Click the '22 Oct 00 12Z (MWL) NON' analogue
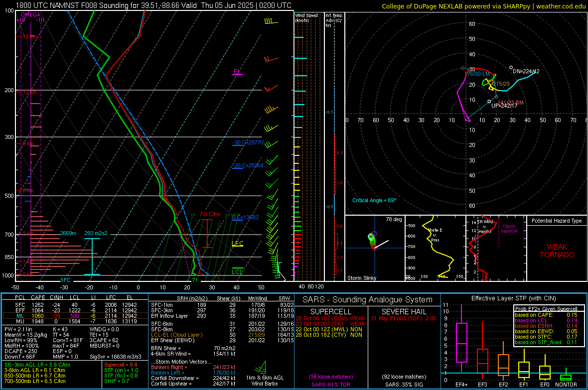This screenshot has height=390, width=588. tap(329, 329)
